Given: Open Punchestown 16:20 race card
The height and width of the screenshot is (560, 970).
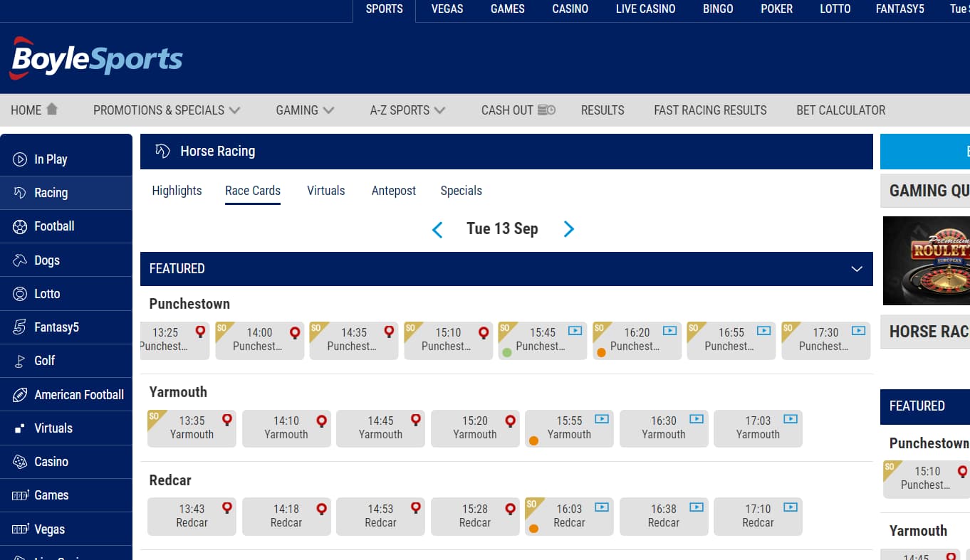Looking at the screenshot, I should [x=637, y=340].
